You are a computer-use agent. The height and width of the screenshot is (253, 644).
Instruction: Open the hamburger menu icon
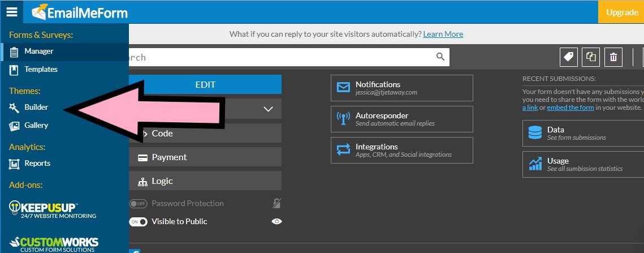pos(11,12)
